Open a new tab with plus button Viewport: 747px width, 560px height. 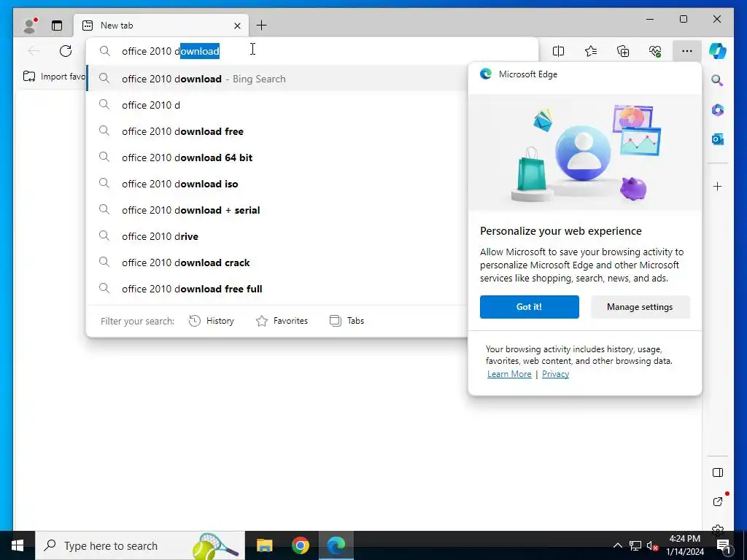point(262,26)
